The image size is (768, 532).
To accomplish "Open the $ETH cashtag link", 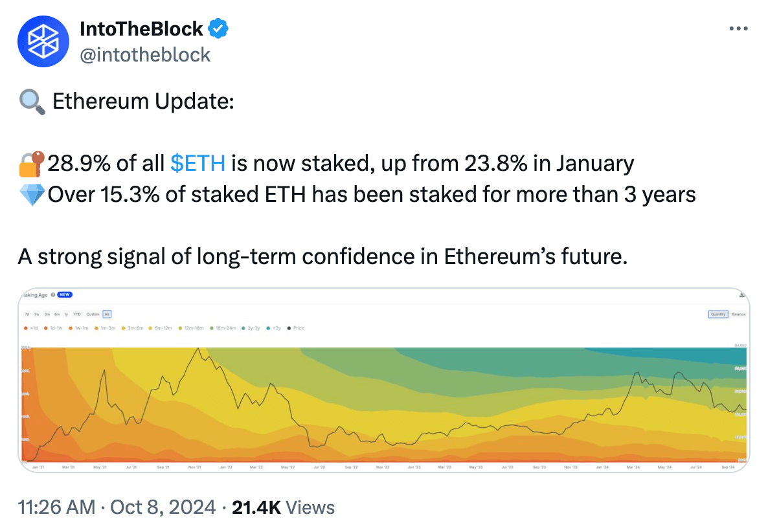I will [198, 163].
